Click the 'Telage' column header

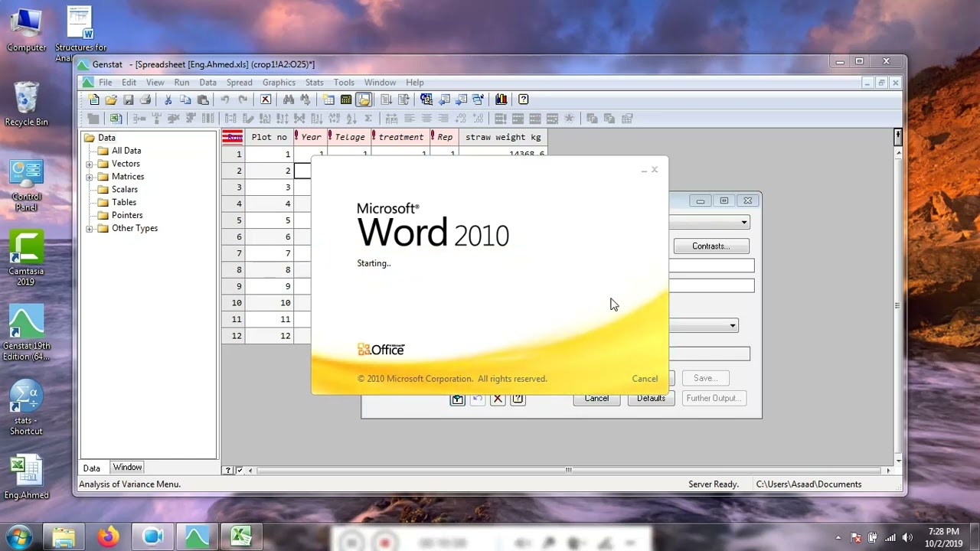[349, 138]
